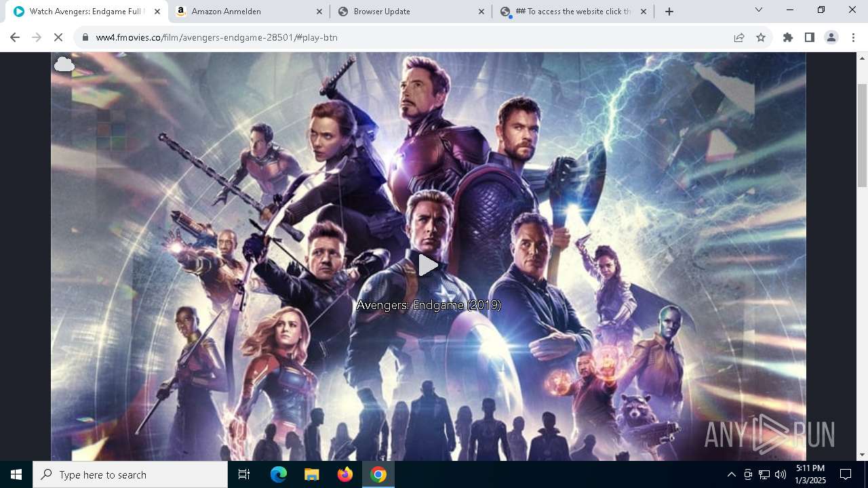
Task: Close the Browser Update tab
Action: point(481,12)
